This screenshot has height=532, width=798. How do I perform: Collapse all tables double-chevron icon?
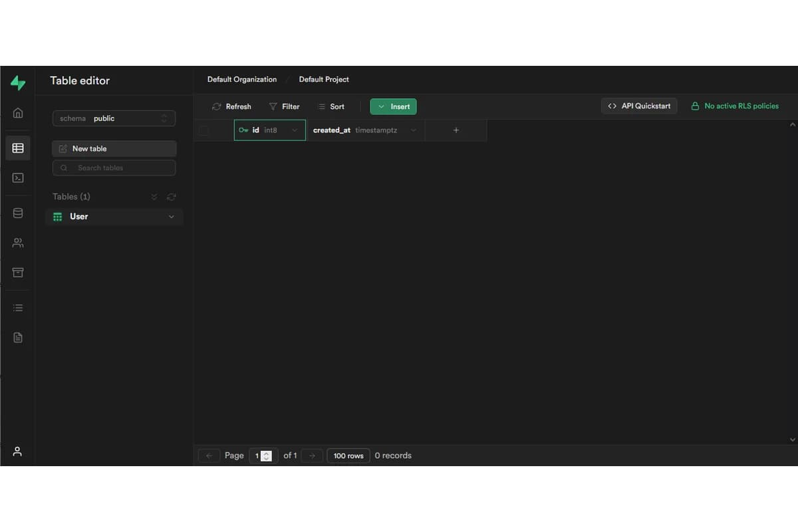[154, 197]
